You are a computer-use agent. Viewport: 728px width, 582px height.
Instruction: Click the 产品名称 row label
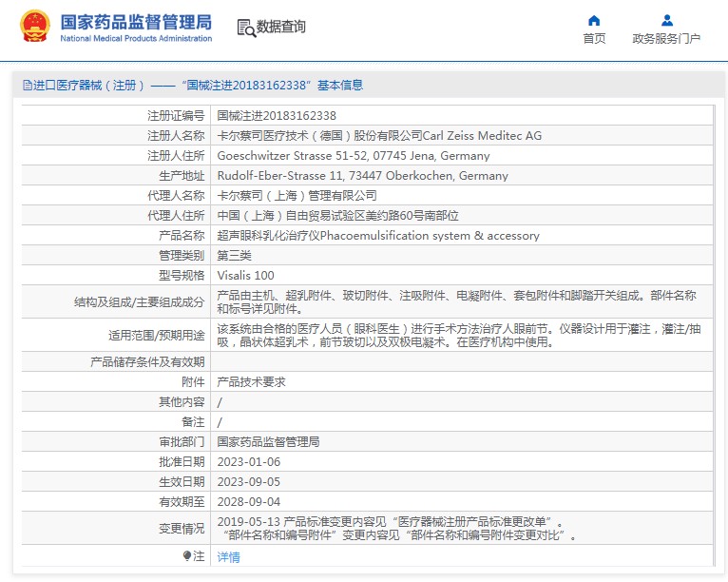pyautogui.click(x=182, y=236)
